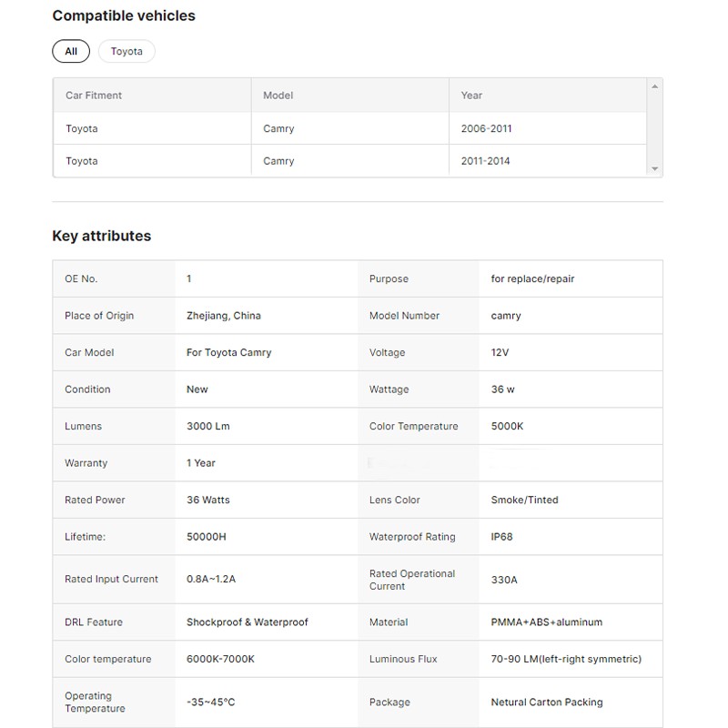Click the PMMA+ABS+aluminum material value
Image resolution: width=728 pixels, height=728 pixels.
pyautogui.click(x=547, y=622)
